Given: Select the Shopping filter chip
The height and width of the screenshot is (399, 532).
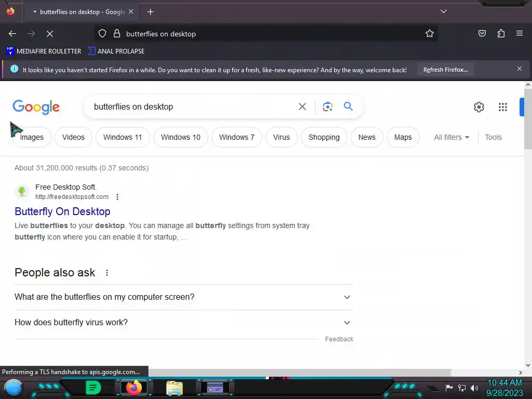Looking at the screenshot, I should (x=324, y=137).
